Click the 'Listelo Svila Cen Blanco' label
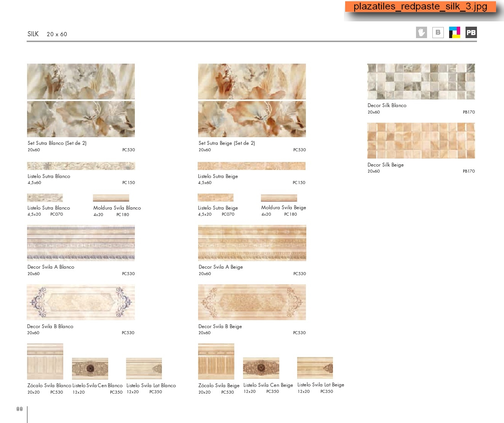This screenshot has width=504, height=423. [x=98, y=386]
